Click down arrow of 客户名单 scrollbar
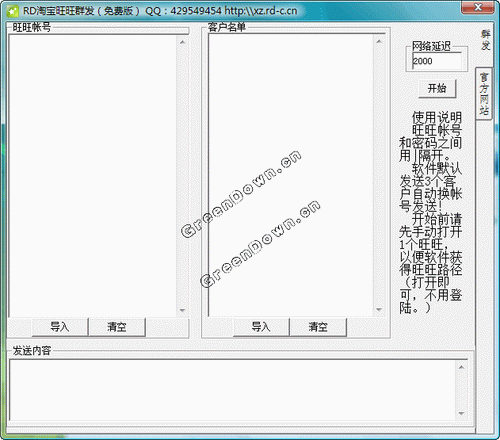The image size is (500, 440). tap(379, 309)
